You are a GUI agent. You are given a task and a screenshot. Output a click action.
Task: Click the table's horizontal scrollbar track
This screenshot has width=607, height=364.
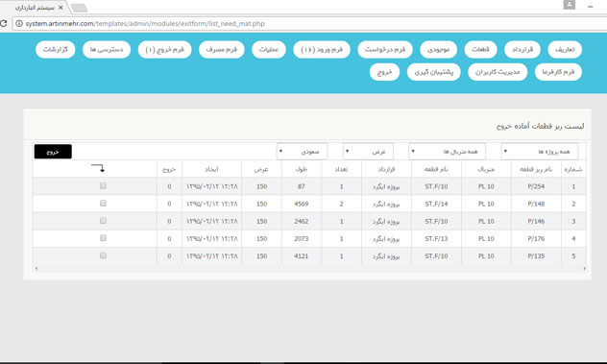click(309, 268)
